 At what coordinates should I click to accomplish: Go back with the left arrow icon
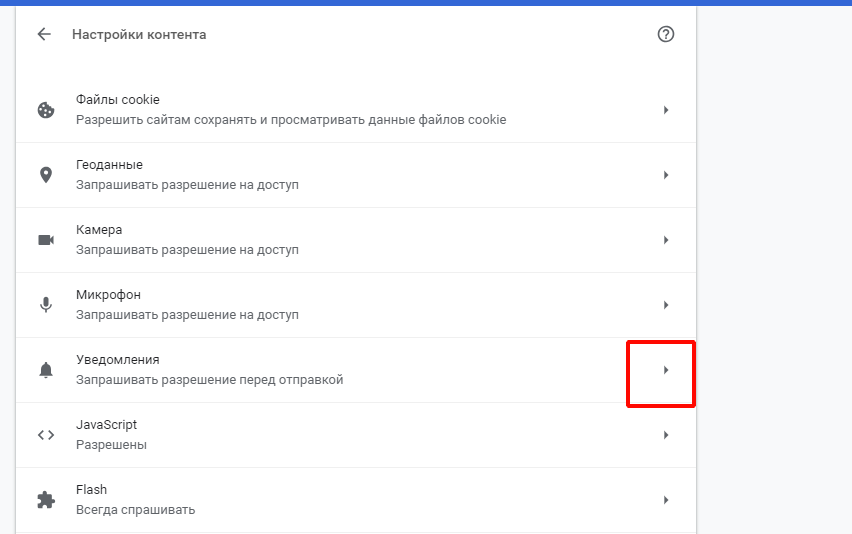[44, 34]
